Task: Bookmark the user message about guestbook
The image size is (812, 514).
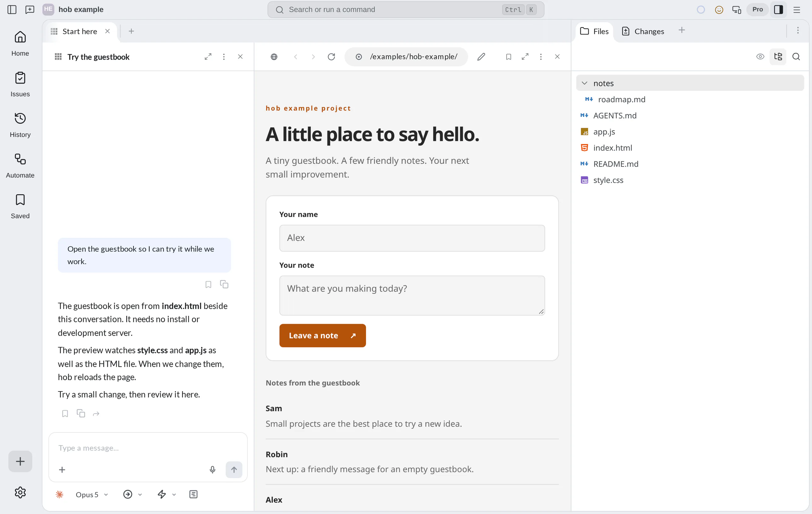Action: pos(208,284)
